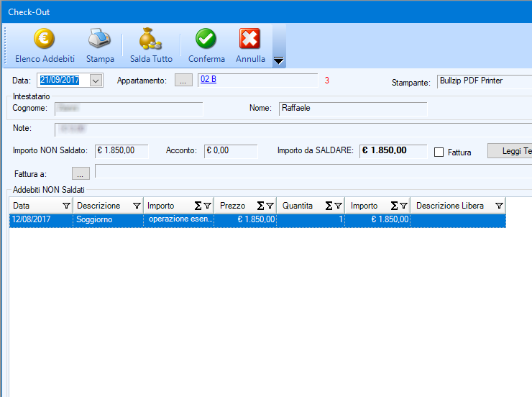The height and width of the screenshot is (397, 532).
Task: Click filter icon on Data column
Action: point(66,206)
